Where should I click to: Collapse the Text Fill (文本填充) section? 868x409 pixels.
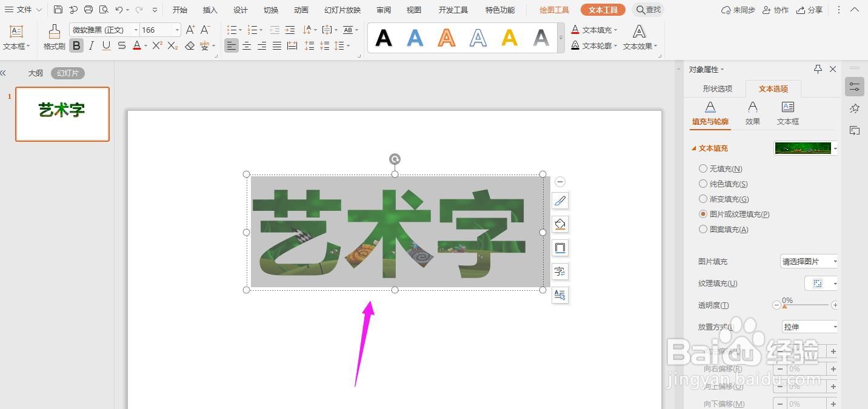click(694, 148)
